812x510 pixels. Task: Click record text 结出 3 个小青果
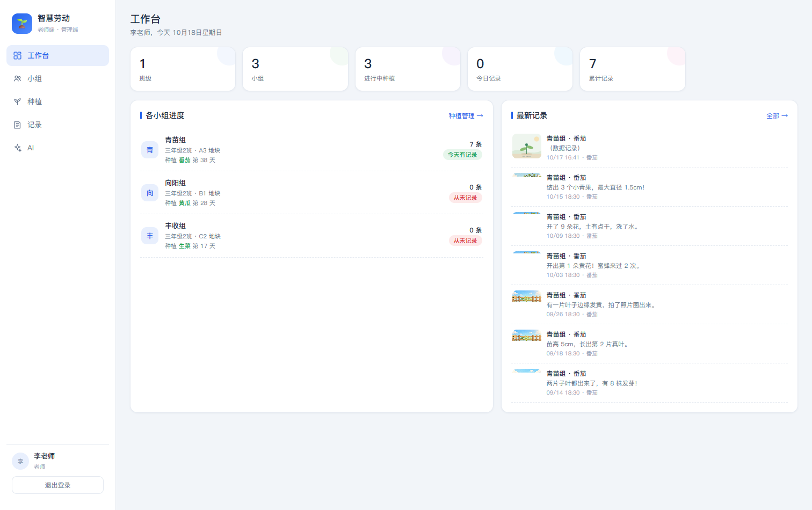click(595, 187)
